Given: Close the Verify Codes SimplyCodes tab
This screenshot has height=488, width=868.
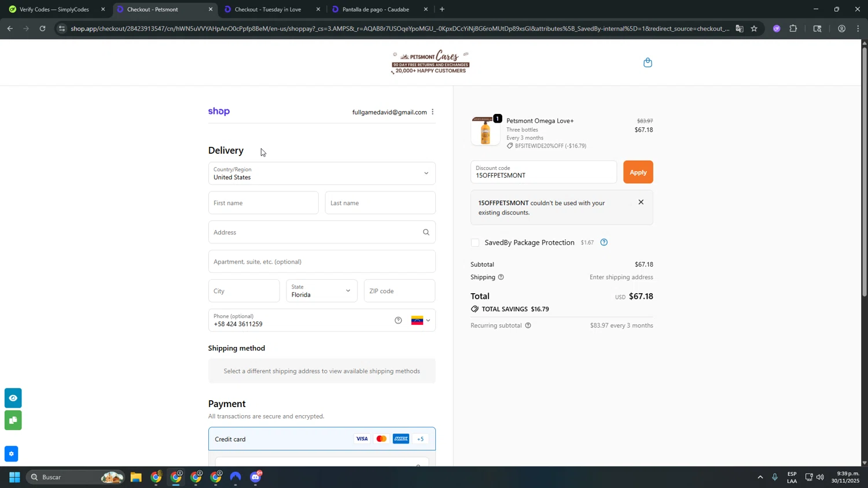Looking at the screenshot, I should [x=103, y=9].
